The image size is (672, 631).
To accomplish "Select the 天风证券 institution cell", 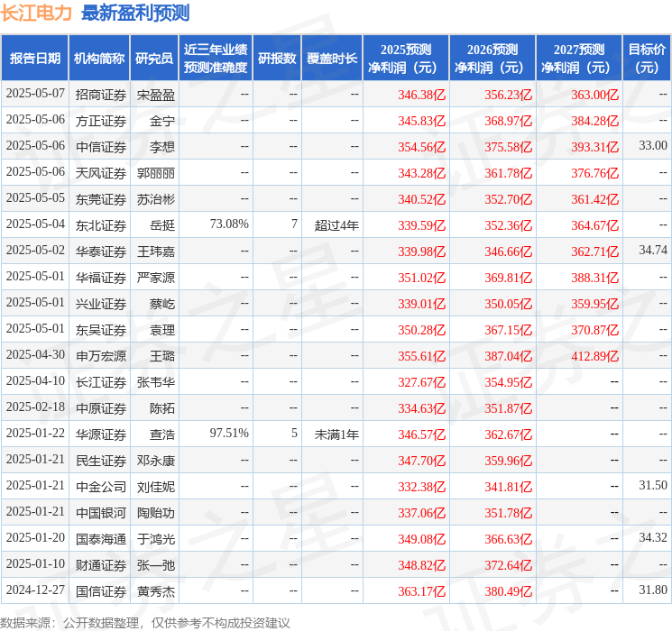I will [101, 173].
